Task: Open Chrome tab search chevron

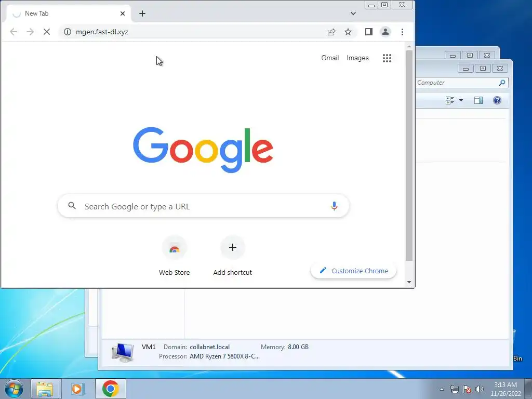Action: (x=353, y=14)
